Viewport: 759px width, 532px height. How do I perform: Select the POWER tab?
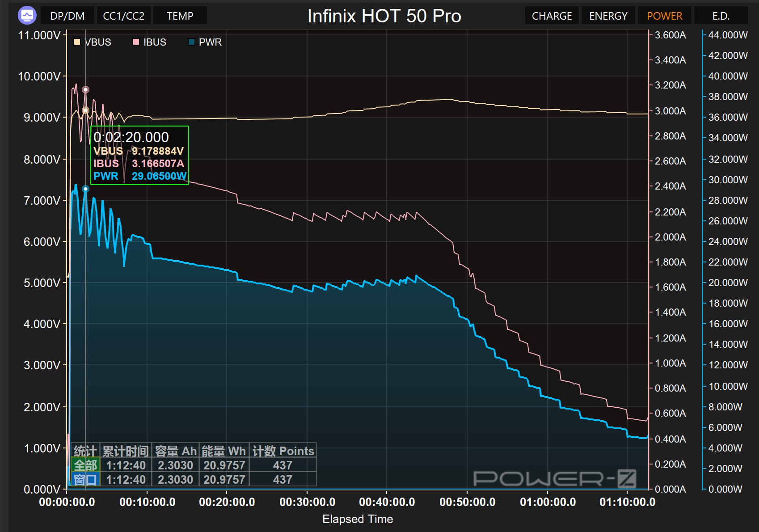point(665,16)
